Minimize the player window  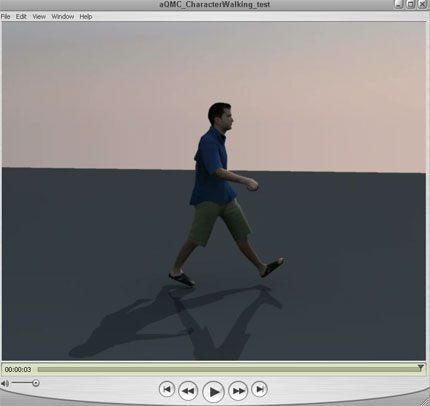(x=399, y=4)
